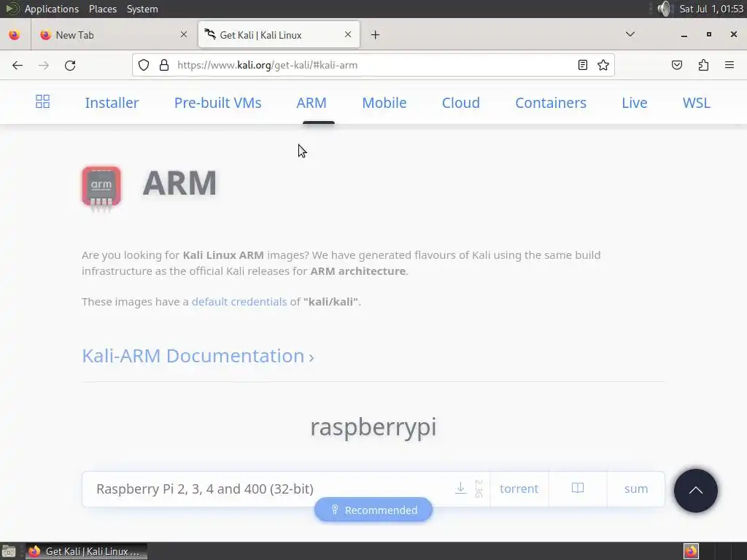Click the address bar URL field
Image resolution: width=747 pixels, height=560 pixels.
tap(374, 65)
